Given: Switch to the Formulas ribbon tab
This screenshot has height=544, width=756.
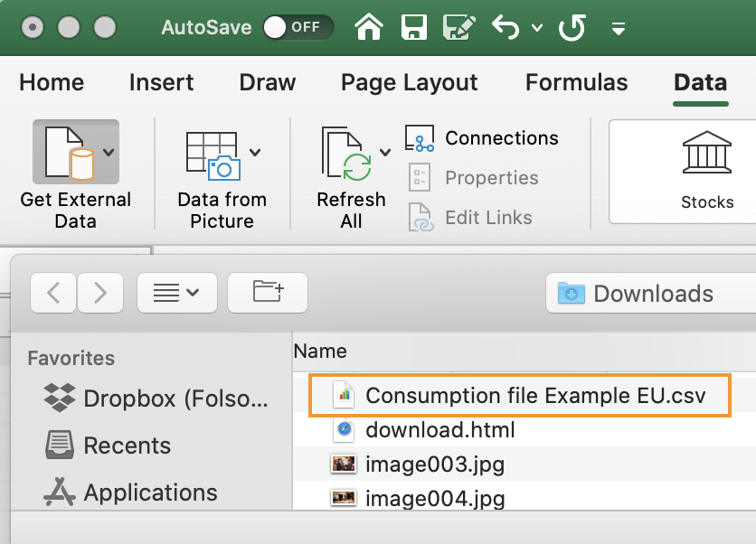Looking at the screenshot, I should point(576,83).
